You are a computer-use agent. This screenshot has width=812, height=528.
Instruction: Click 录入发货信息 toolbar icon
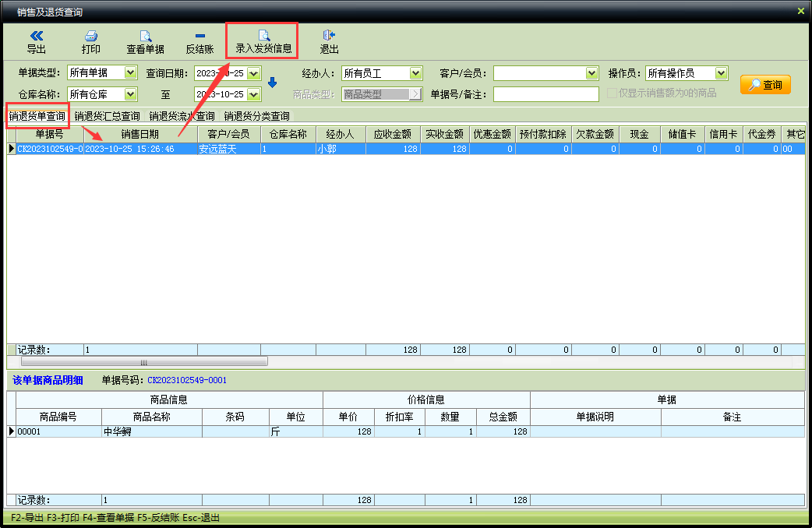(x=263, y=36)
